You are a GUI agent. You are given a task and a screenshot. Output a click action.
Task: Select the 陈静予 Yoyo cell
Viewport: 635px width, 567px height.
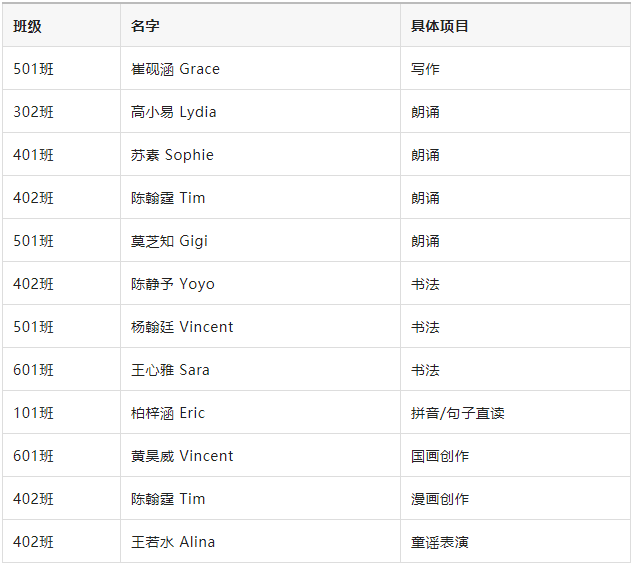point(172,284)
